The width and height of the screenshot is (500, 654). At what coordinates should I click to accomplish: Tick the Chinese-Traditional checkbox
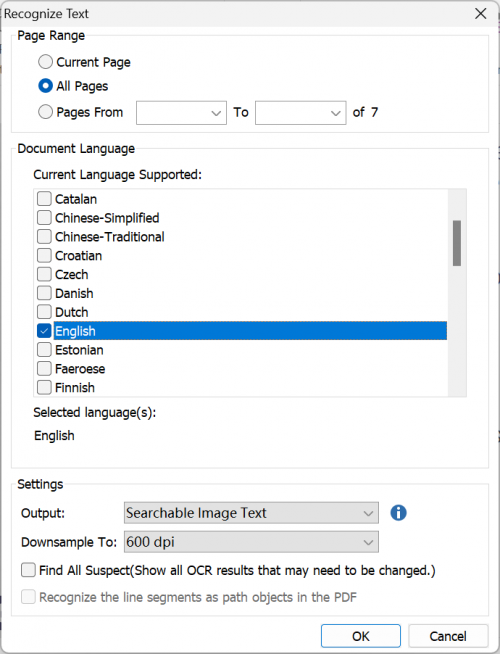click(44, 236)
